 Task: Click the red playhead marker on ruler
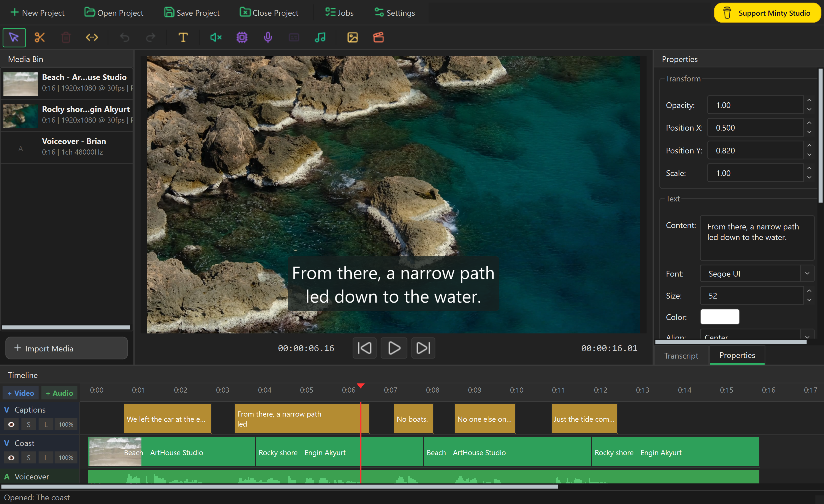(x=361, y=386)
